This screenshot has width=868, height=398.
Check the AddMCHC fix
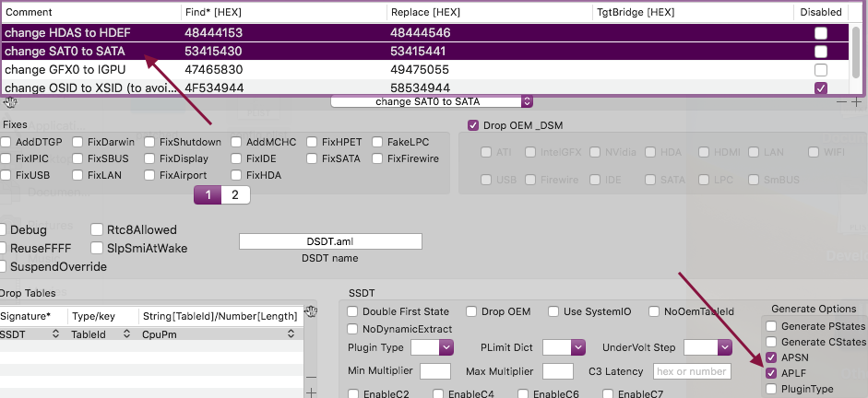[236, 142]
